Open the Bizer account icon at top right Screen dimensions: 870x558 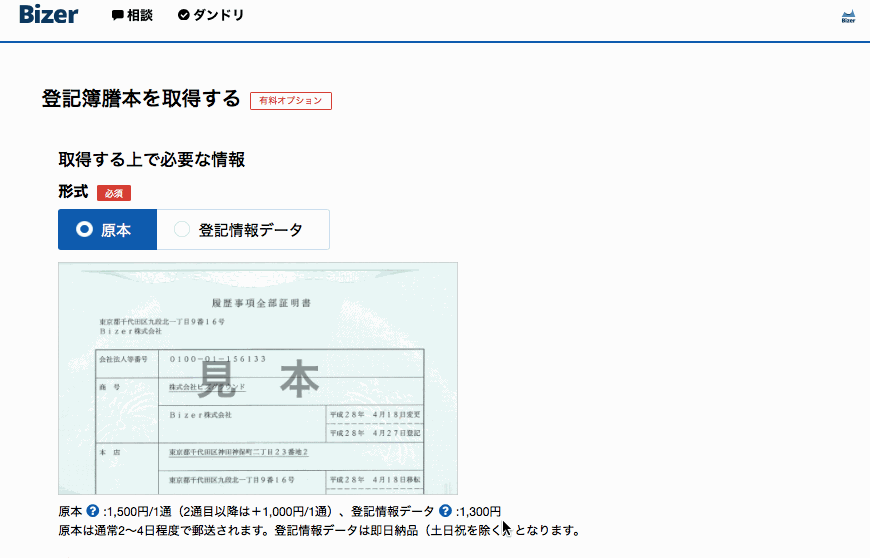(848, 16)
